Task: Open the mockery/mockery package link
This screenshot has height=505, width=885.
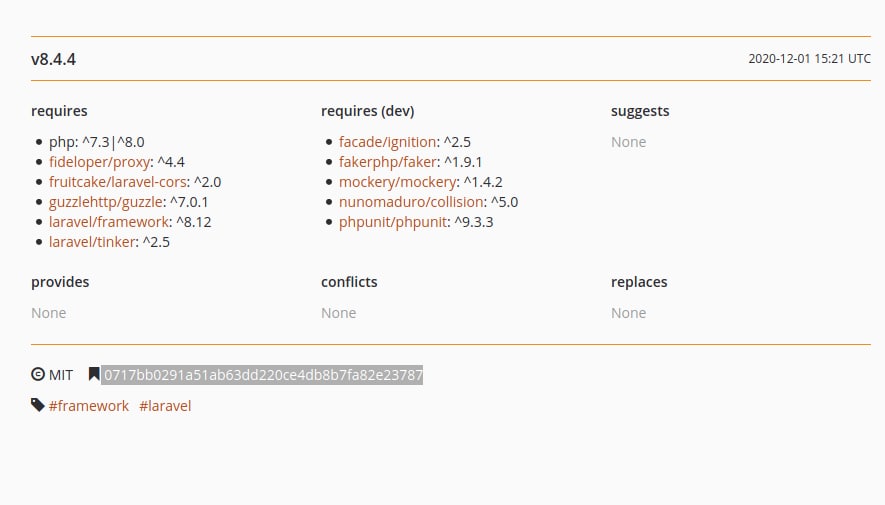Action: coord(398,182)
